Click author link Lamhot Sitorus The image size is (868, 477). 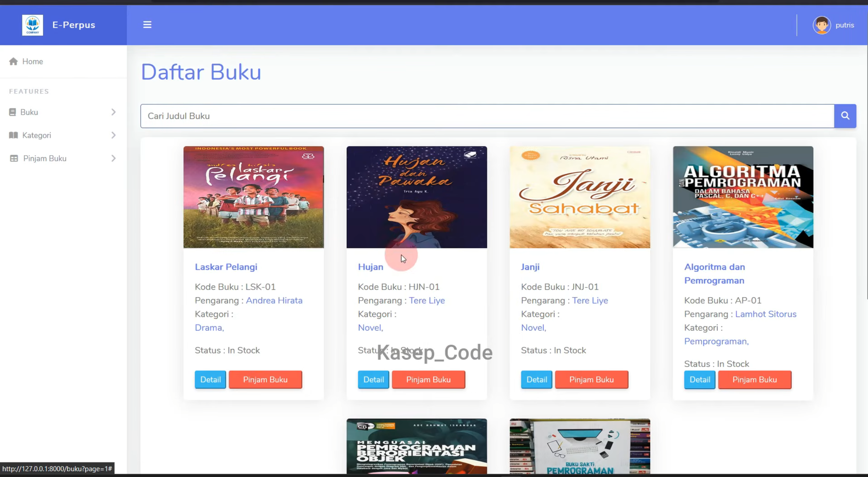[x=766, y=314]
